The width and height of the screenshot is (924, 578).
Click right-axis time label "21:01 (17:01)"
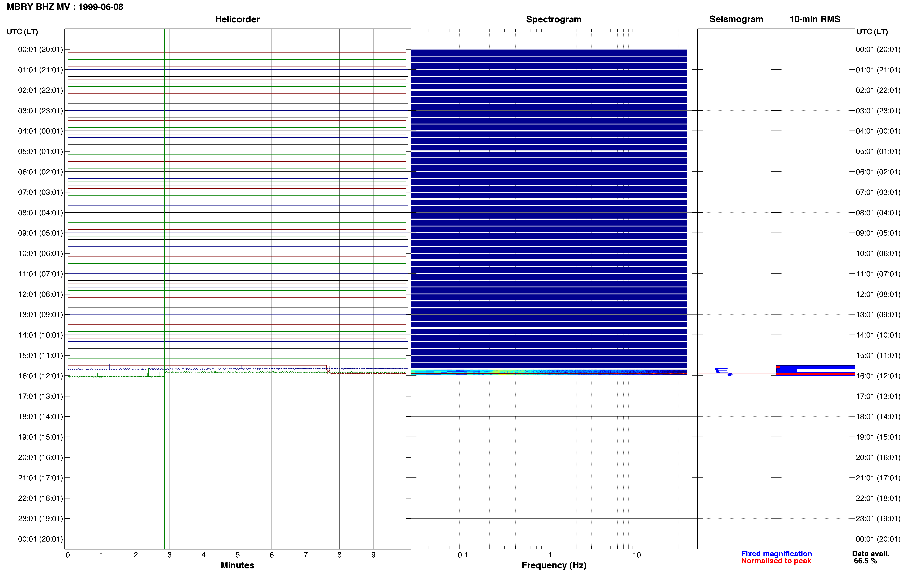click(x=878, y=478)
